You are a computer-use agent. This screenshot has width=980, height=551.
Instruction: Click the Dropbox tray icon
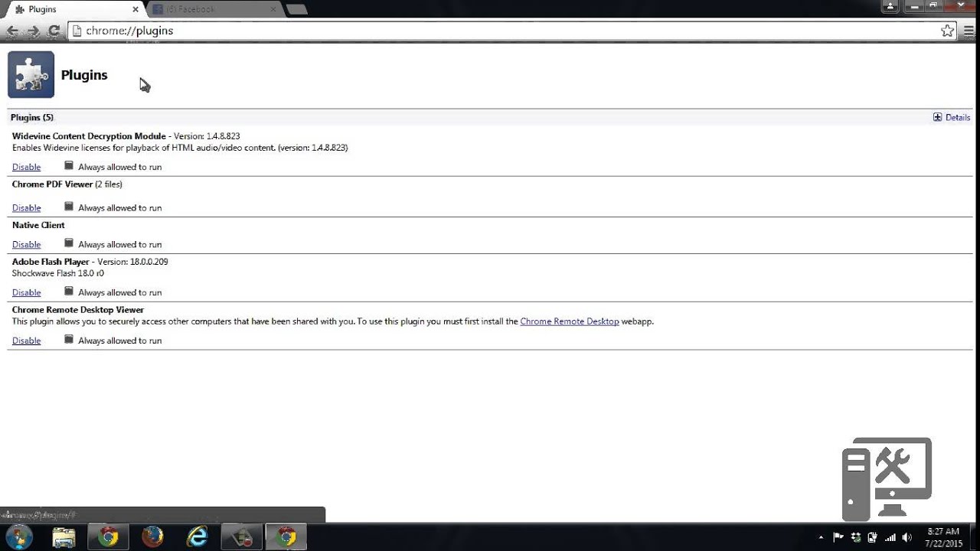pyautogui.click(x=856, y=537)
